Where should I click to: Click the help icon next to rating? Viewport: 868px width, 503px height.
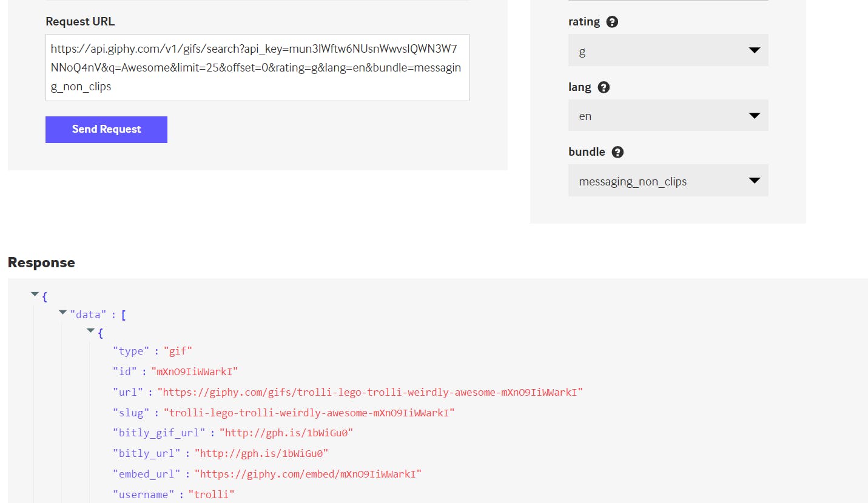(612, 22)
